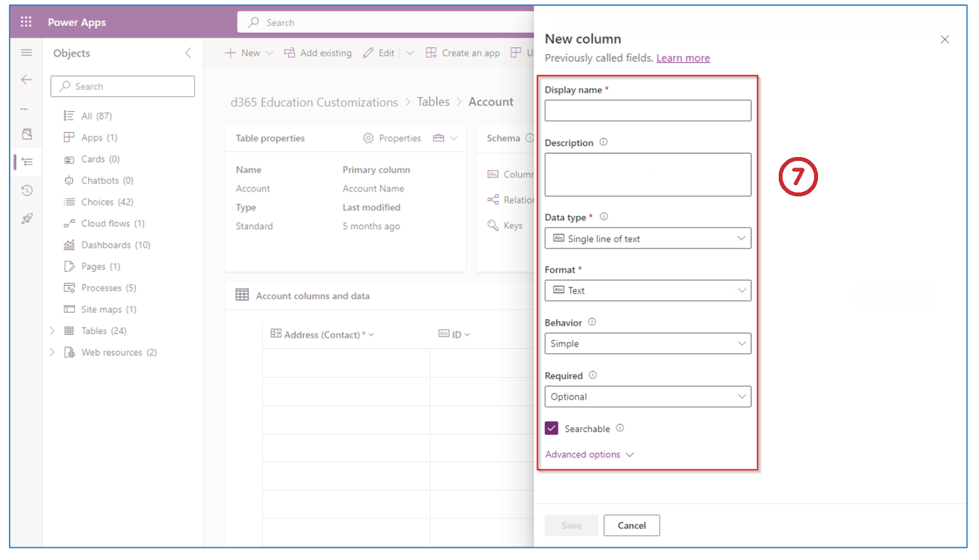Viewport: 979px width, 560px height.
Task: Expand Advanced options
Action: [x=589, y=454]
